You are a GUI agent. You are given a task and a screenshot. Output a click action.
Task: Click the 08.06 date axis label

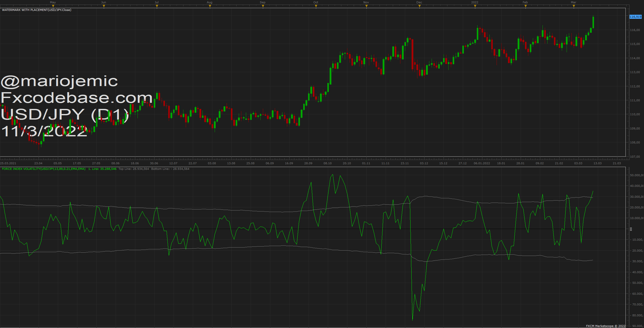(115, 163)
